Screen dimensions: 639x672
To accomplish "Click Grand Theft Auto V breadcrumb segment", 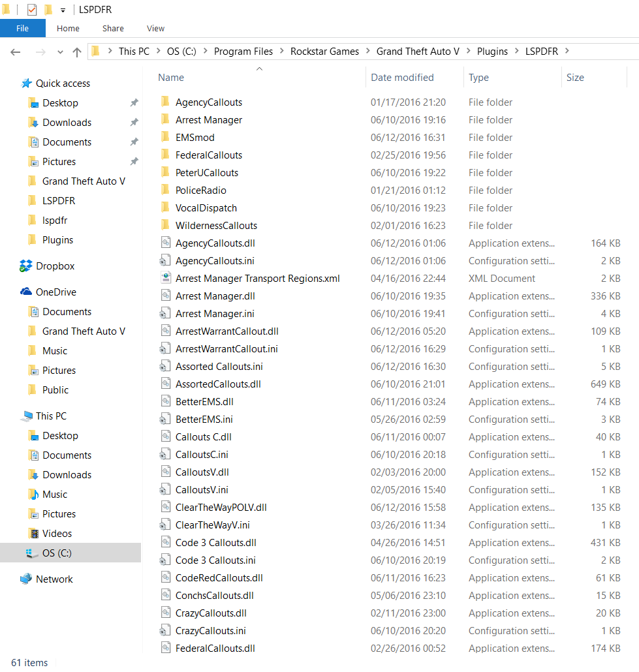I will pos(418,52).
